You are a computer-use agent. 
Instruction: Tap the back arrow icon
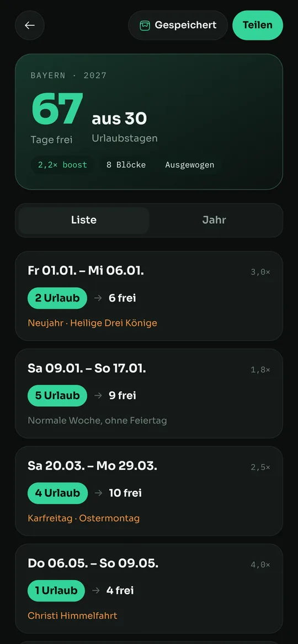(x=30, y=25)
